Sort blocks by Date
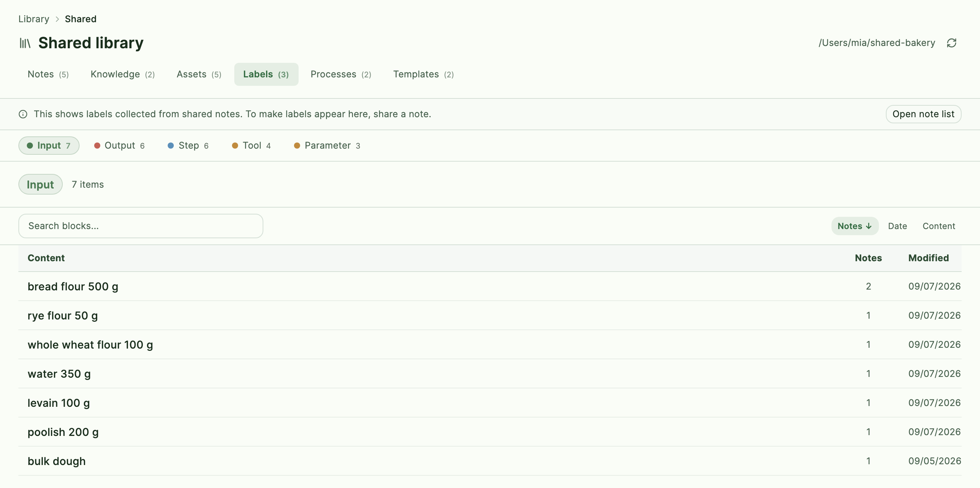Viewport: 980px width, 488px height. pos(898,226)
